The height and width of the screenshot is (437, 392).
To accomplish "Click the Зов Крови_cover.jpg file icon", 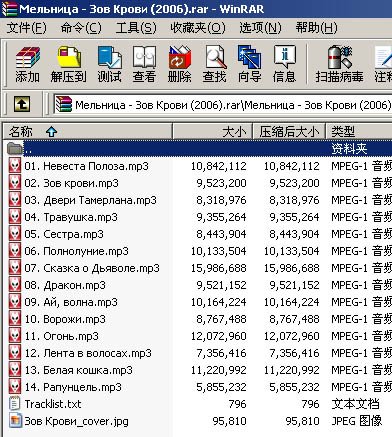I will click(x=15, y=421).
